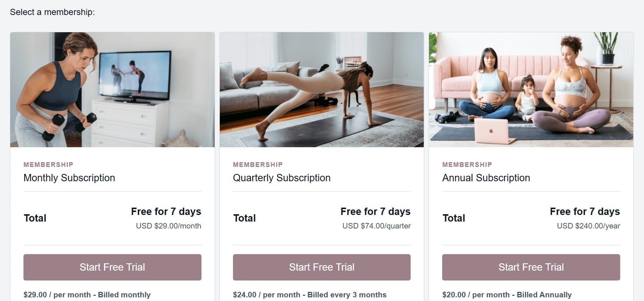
Task: Select the Annual Subscription title
Action: [x=486, y=178]
